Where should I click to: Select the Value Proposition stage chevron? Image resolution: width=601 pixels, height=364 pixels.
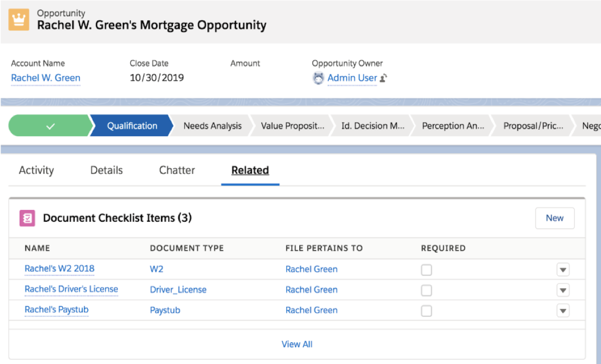tap(293, 126)
